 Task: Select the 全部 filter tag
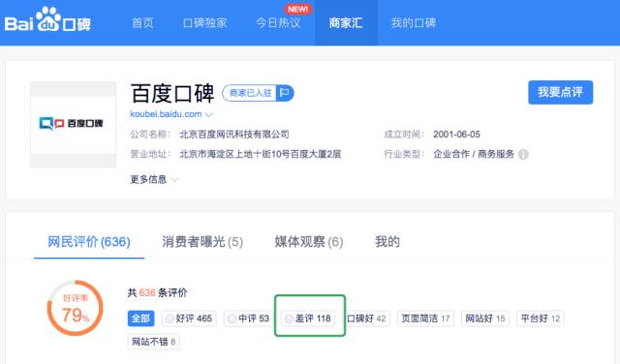140,318
